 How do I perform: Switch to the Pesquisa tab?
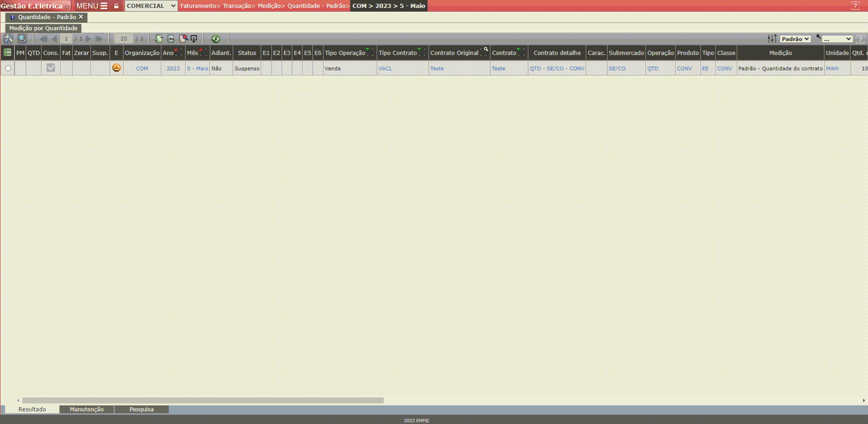tap(141, 409)
